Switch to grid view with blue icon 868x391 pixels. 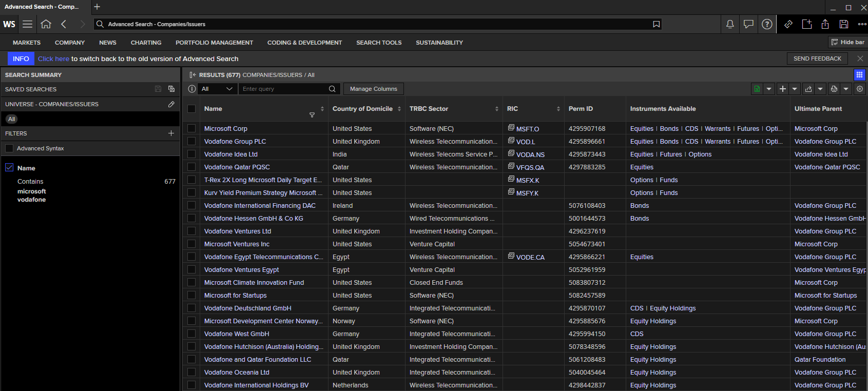coord(860,75)
